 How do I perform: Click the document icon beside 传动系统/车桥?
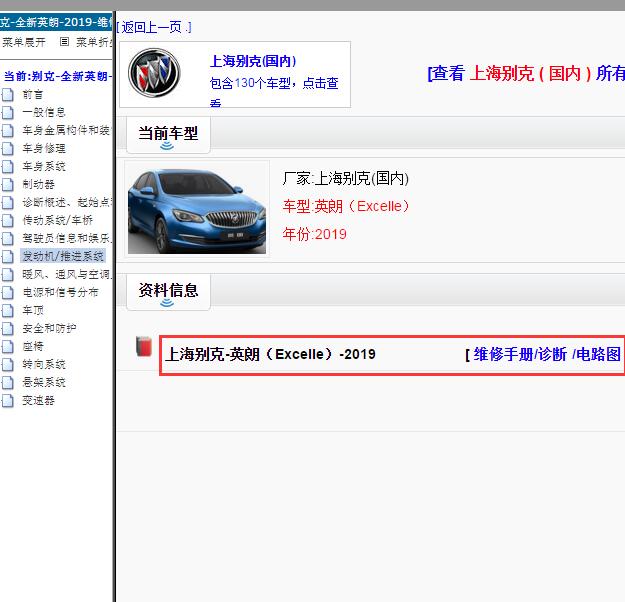pyautogui.click(x=8, y=220)
